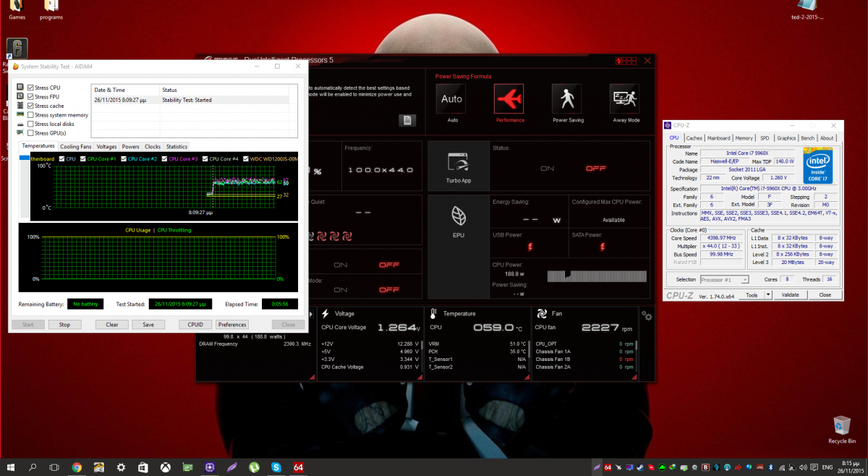This screenshot has height=476, width=868.
Task: Uncheck Stress FPU option
Action: point(30,96)
